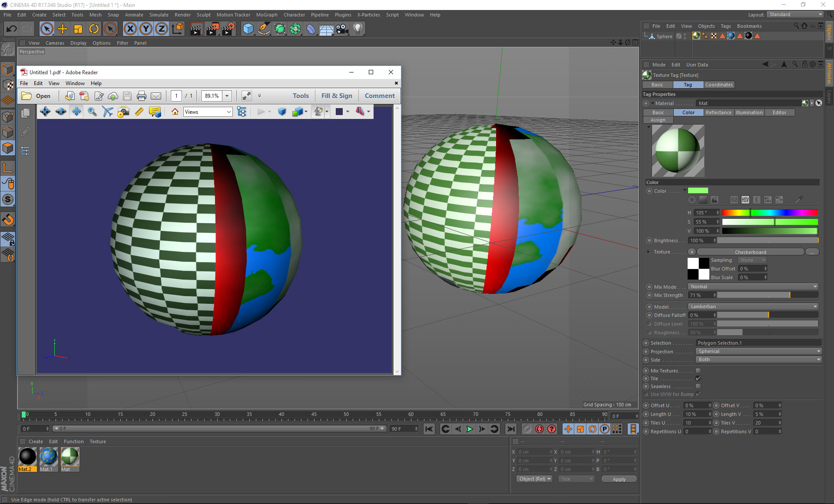Enable the Seamless checkbox
This screenshot has height=504, width=834.
698,386
